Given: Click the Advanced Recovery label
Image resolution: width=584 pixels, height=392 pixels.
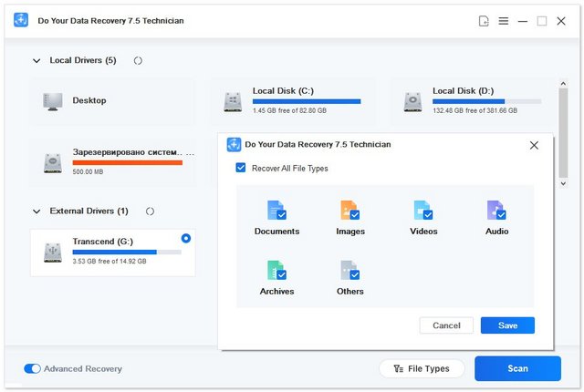Looking at the screenshot, I should (x=83, y=368).
